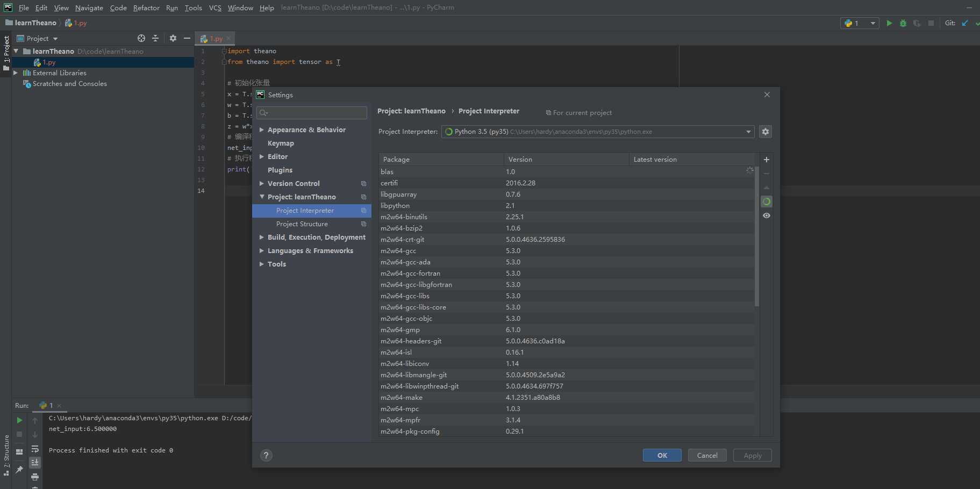Click the Apply button
The height and width of the screenshot is (489, 980).
pyautogui.click(x=752, y=455)
